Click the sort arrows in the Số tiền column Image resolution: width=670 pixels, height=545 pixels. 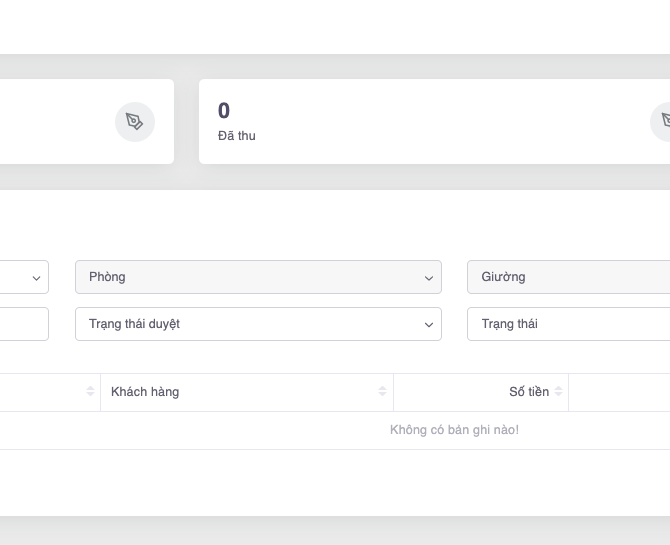click(559, 392)
